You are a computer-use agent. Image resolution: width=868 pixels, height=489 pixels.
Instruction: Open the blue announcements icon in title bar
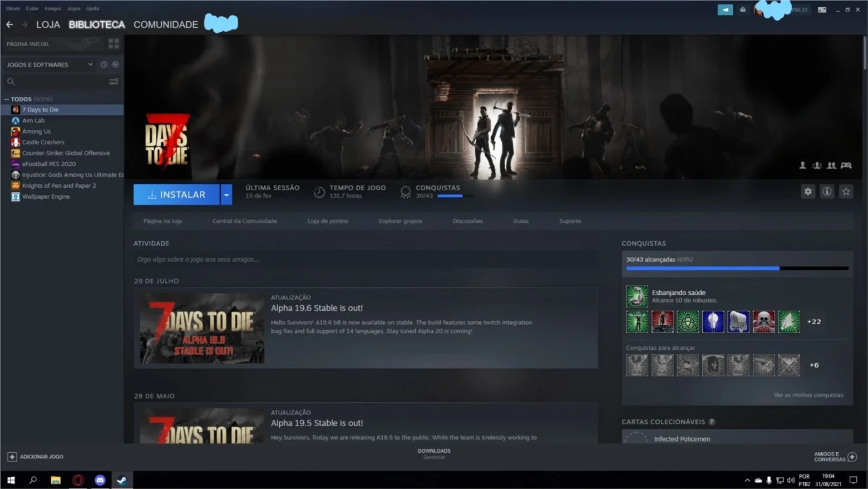725,9
